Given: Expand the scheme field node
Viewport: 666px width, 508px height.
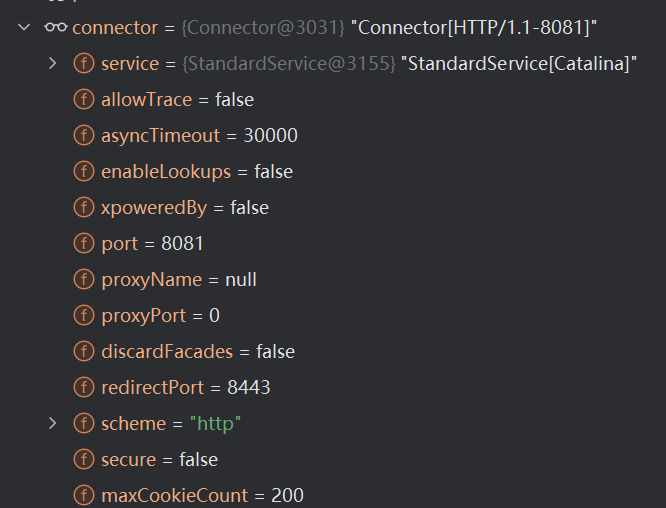Looking at the screenshot, I should tap(53, 424).
